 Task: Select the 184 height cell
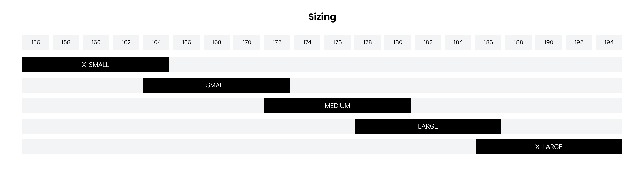[458, 42]
